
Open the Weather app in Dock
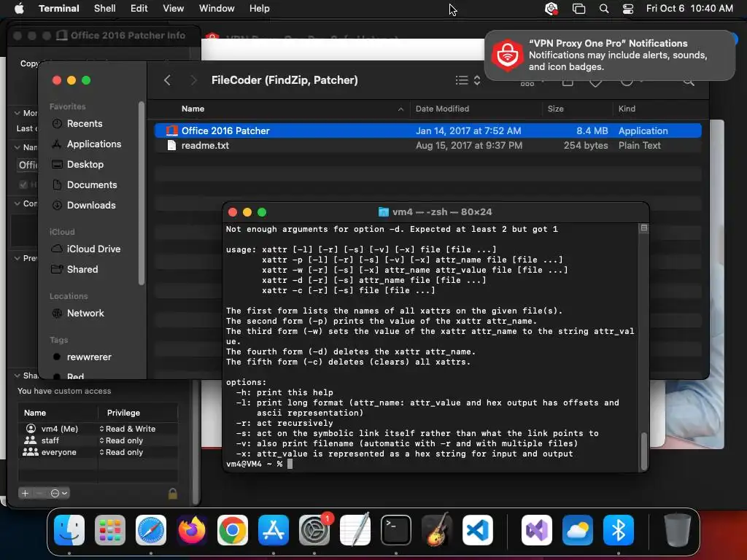tap(578, 530)
